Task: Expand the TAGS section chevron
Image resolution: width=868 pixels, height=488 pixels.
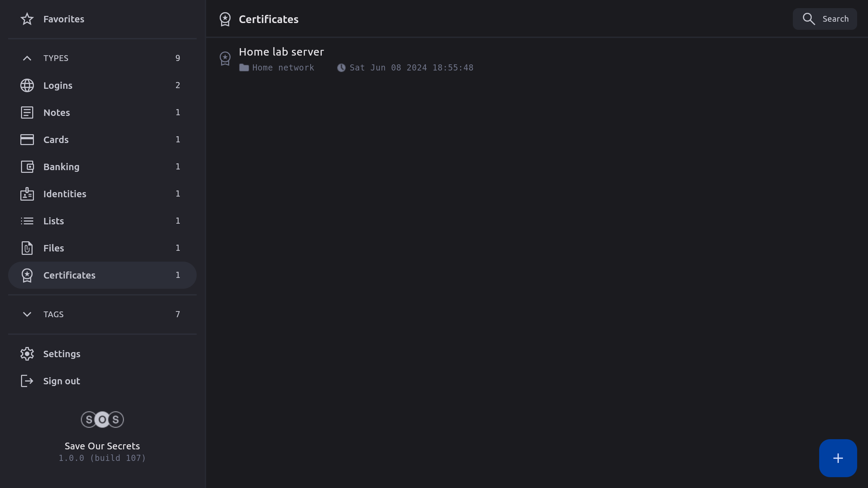Action: (x=27, y=314)
